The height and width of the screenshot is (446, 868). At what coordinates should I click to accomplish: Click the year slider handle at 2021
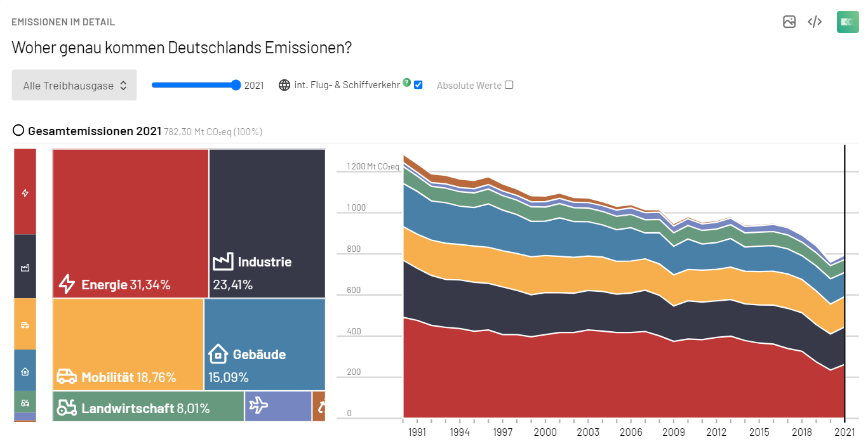236,85
